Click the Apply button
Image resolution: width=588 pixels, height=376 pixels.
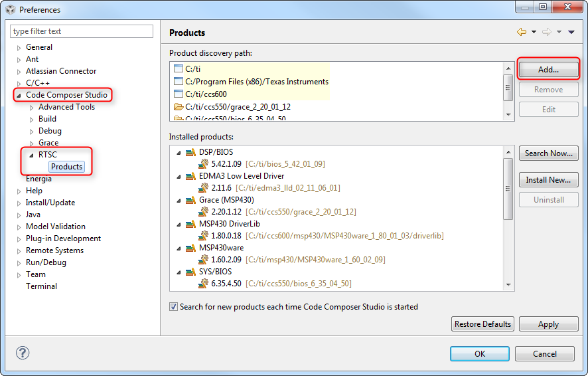[549, 324]
